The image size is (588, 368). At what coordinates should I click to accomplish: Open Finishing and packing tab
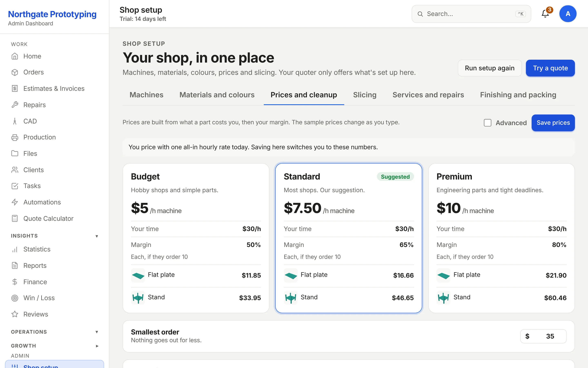(x=518, y=95)
